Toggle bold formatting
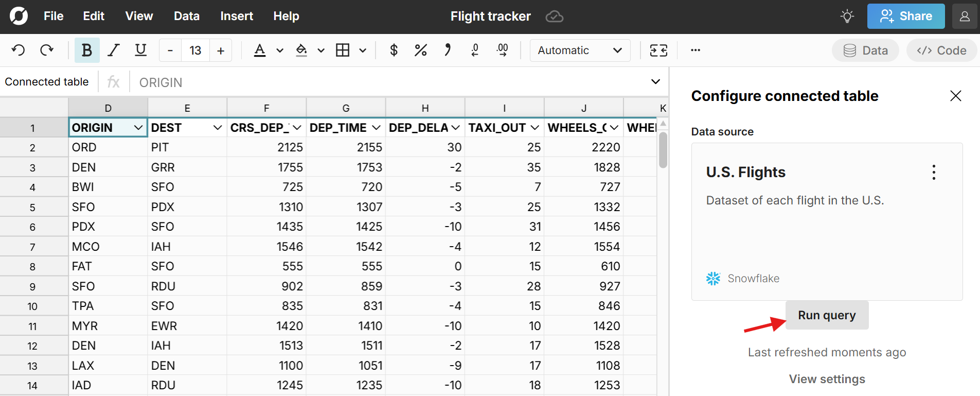Viewport: 980px width, 396px height. pyautogui.click(x=86, y=50)
